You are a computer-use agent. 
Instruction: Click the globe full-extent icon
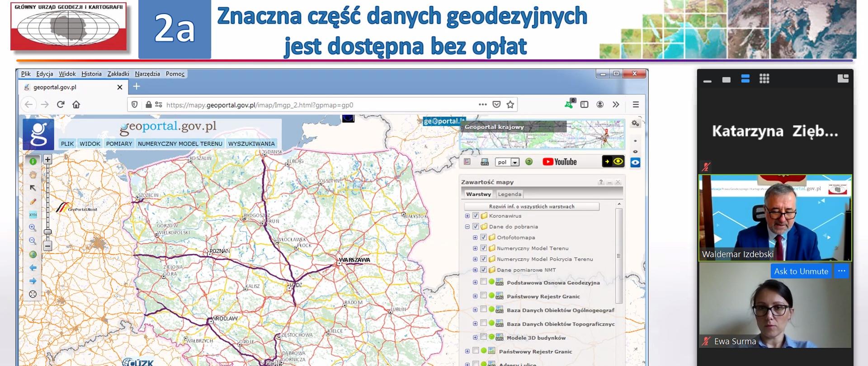pos(33,254)
